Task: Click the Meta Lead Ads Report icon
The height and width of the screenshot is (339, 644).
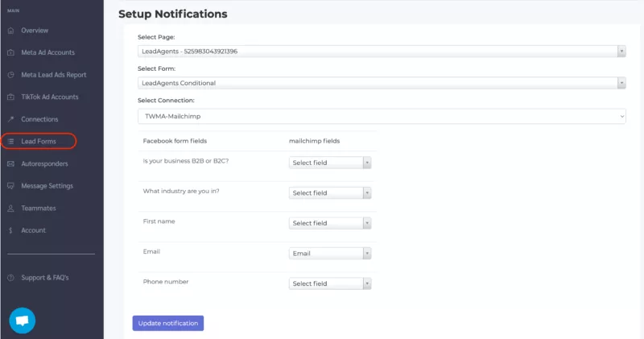Action: (10, 75)
